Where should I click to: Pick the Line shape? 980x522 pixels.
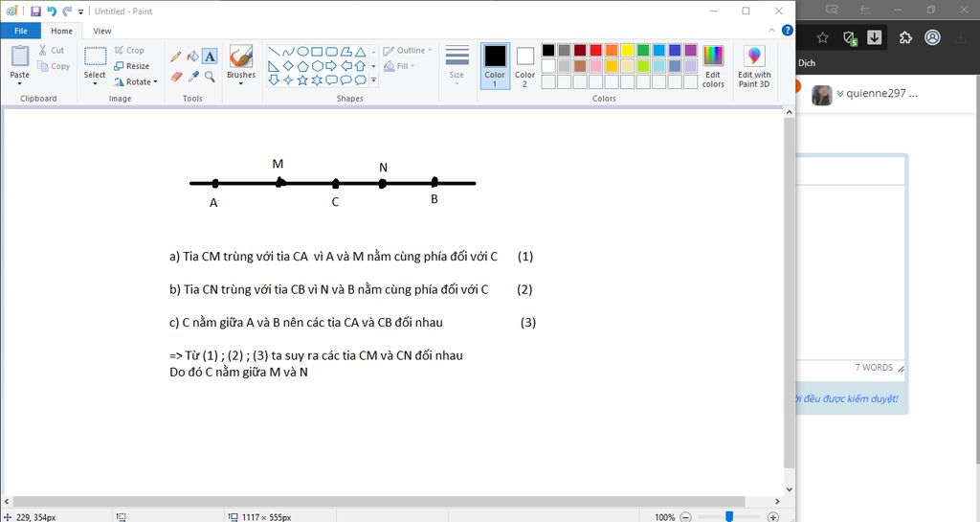[274, 52]
